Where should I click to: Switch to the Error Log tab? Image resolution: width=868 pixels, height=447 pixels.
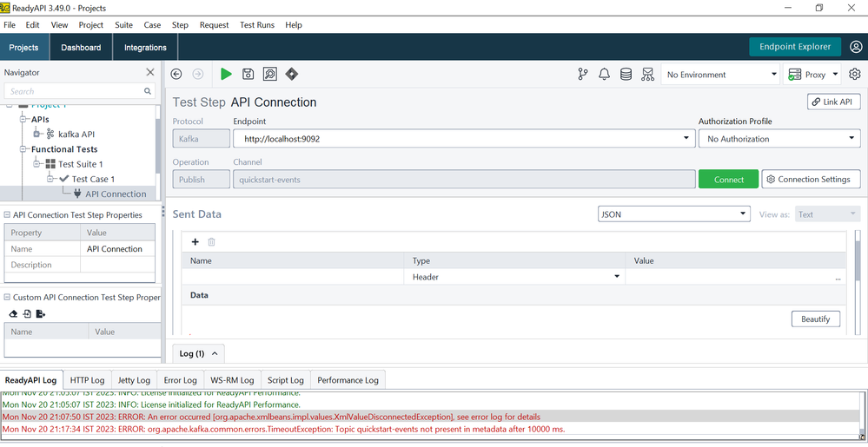[180, 380]
